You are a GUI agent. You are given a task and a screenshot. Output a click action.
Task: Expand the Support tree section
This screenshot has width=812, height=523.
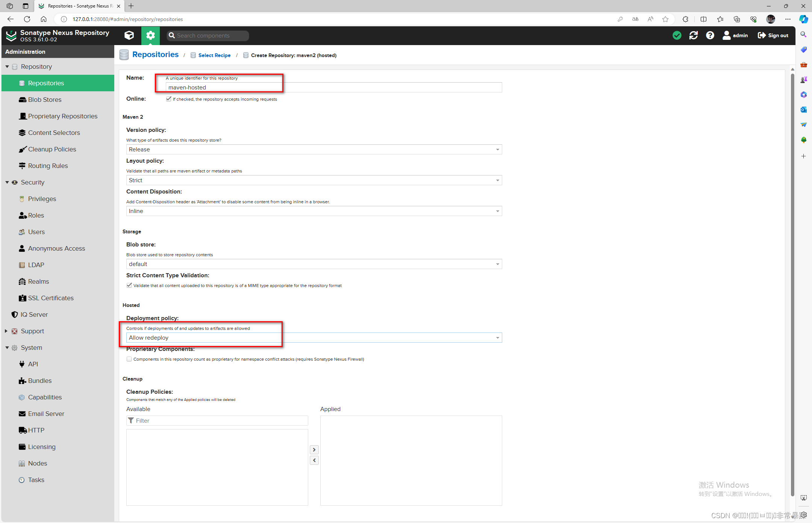click(x=6, y=331)
